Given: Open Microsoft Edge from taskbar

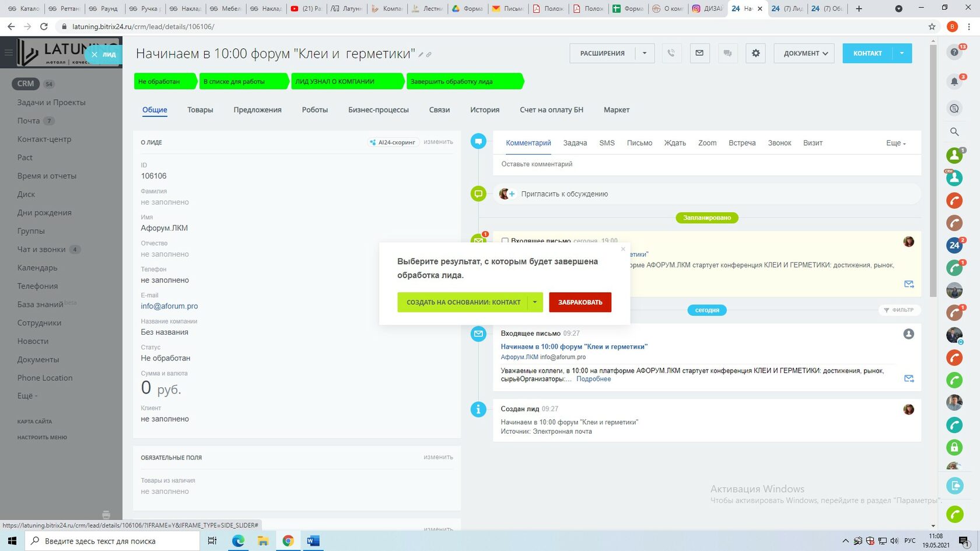Looking at the screenshot, I should [x=238, y=541].
